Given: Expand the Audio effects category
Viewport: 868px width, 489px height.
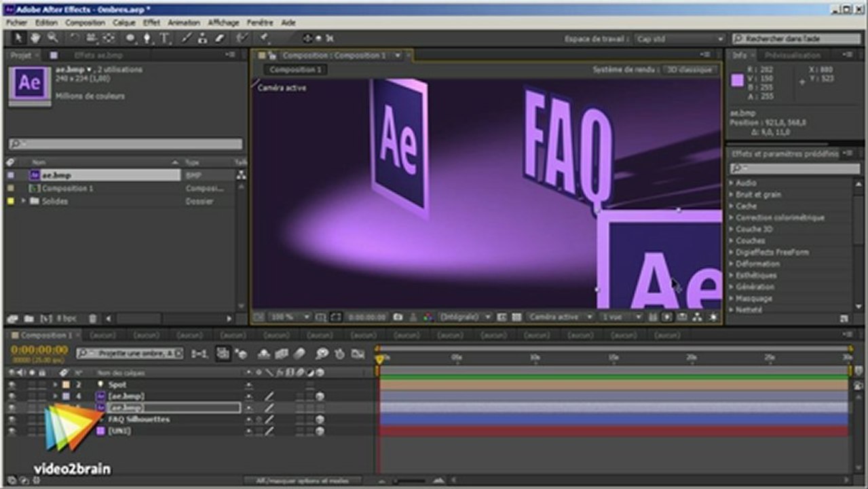Looking at the screenshot, I should click(732, 183).
